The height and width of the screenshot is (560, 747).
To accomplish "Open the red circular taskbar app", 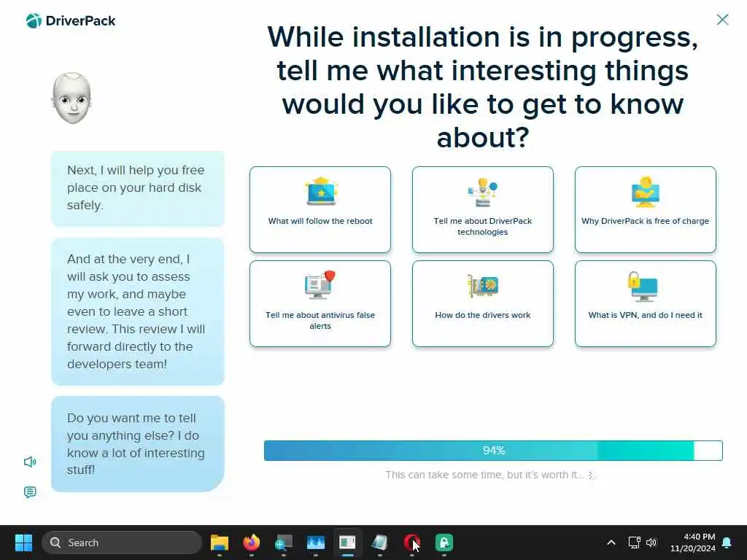I will coord(411,542).
